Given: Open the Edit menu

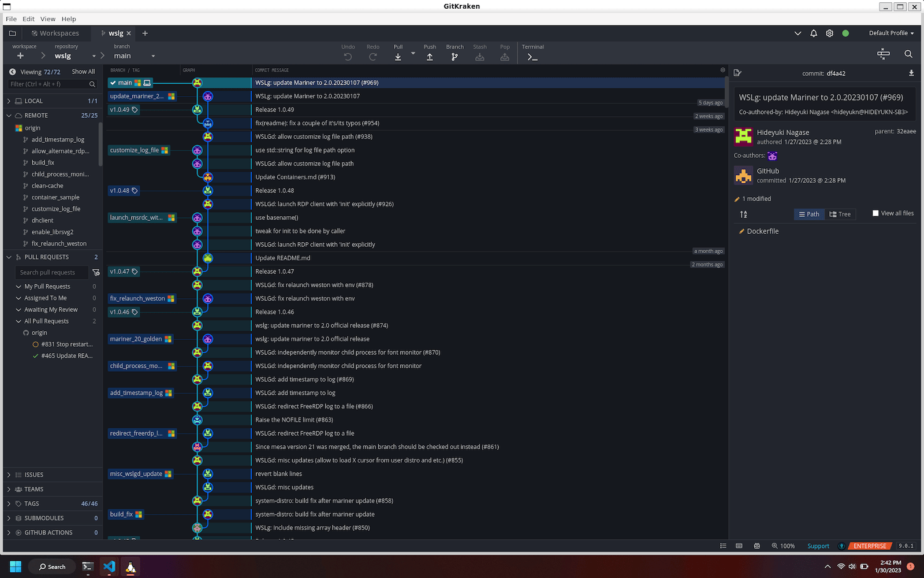Looking at the screenshot, I should [28, 18].
